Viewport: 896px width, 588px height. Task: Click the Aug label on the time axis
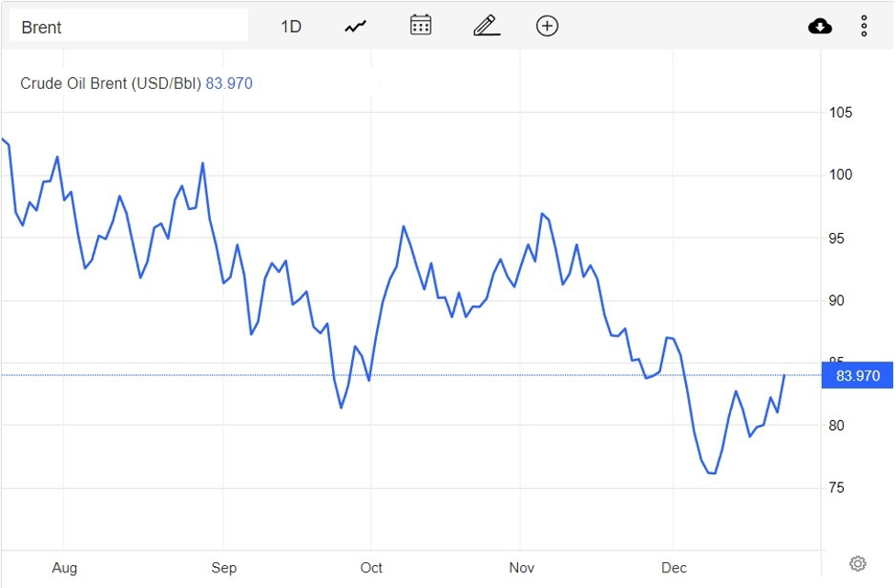(64, 568)
